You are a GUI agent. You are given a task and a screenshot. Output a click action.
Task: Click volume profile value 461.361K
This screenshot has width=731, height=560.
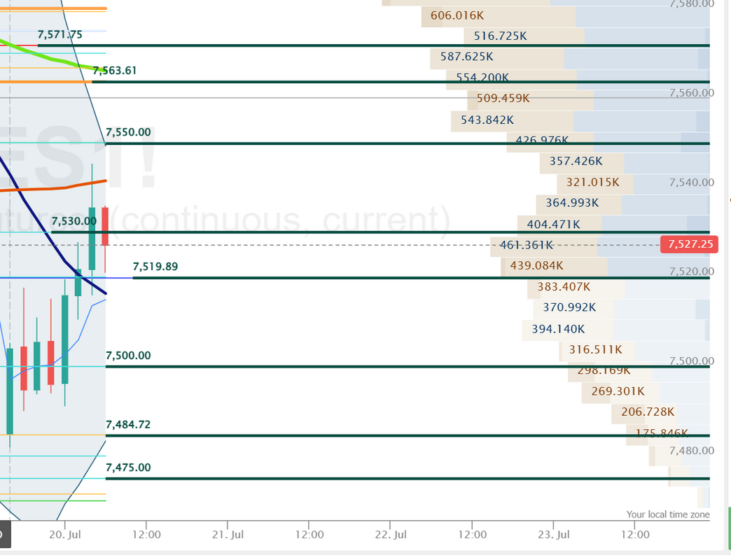pos(527,244)
